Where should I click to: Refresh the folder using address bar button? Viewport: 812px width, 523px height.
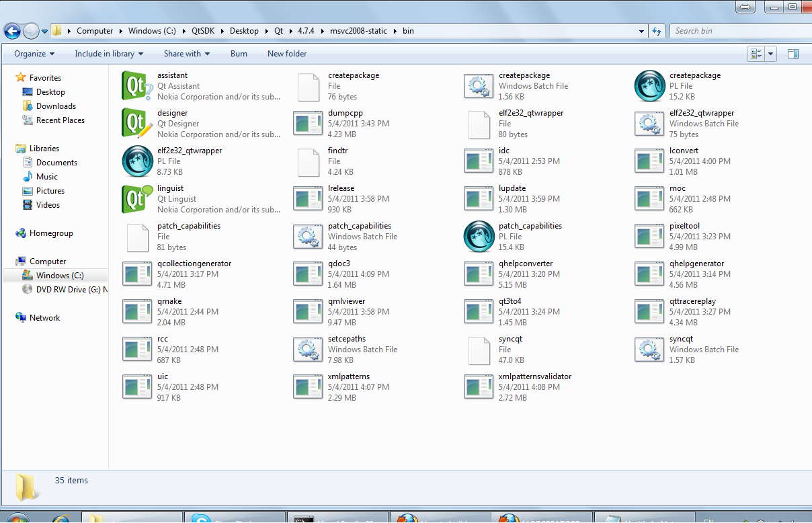coord(657,31)
